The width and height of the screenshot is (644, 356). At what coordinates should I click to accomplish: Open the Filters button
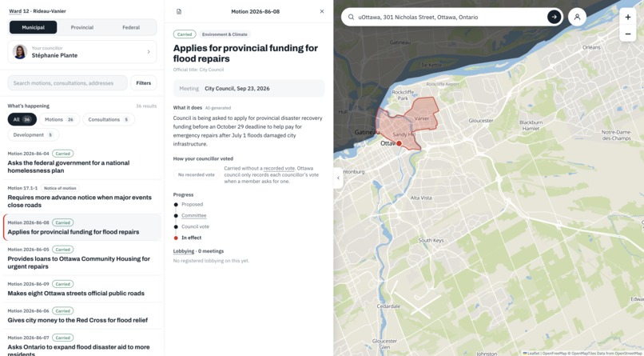(143, 83)
